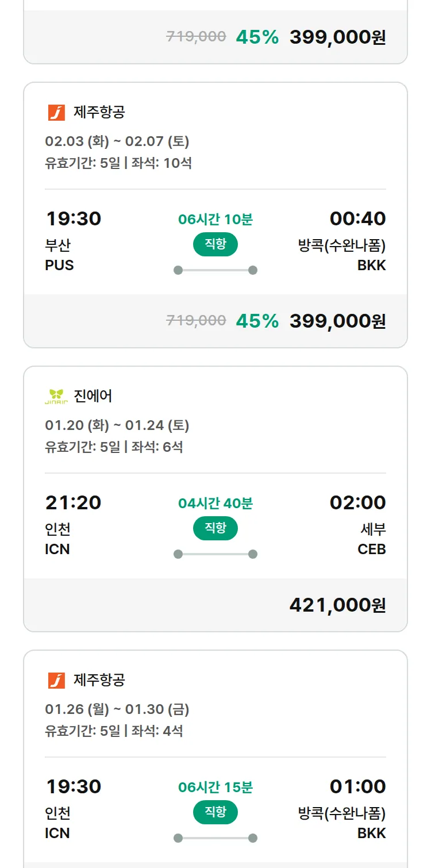Select the 진에어 airline name
Screen dimensions: 431x868
93,396
